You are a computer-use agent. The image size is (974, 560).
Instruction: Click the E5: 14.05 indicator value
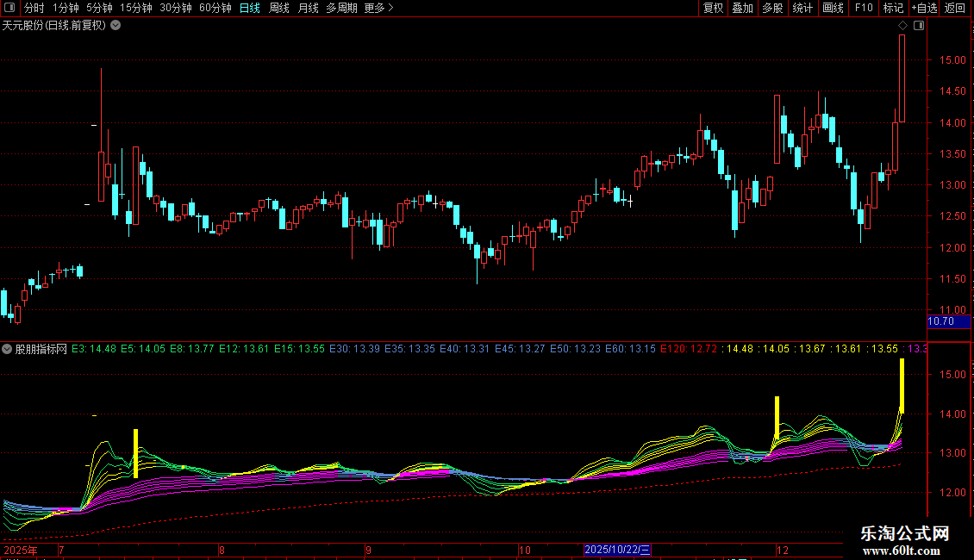143,349
